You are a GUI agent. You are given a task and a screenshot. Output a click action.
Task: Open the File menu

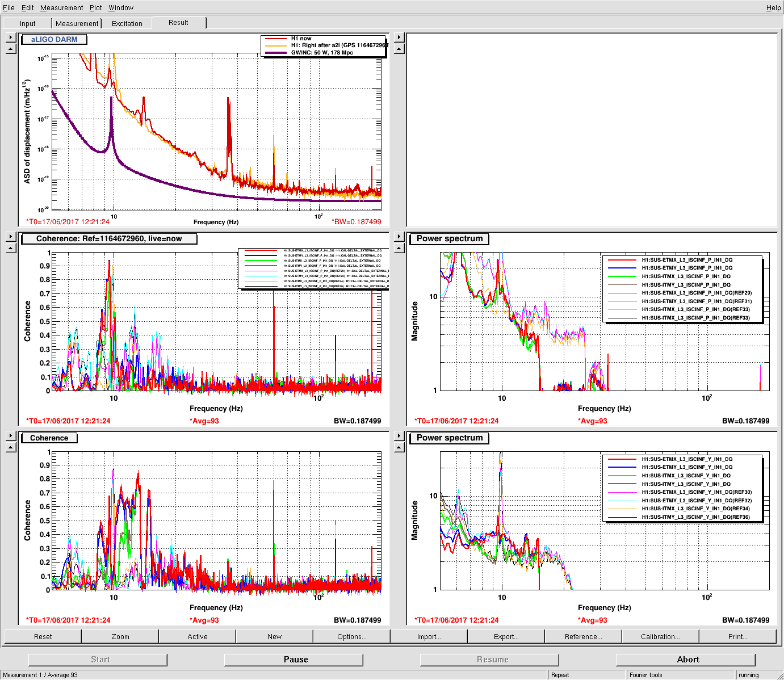tap(9, 7)
